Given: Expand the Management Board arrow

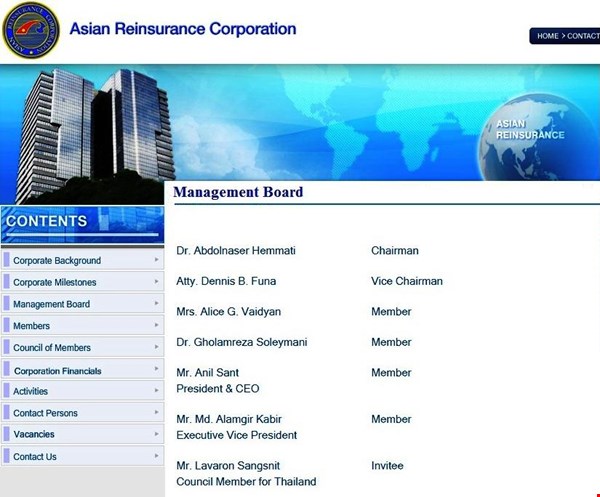Looking at the screenshot, I should (x=157, y=303).
